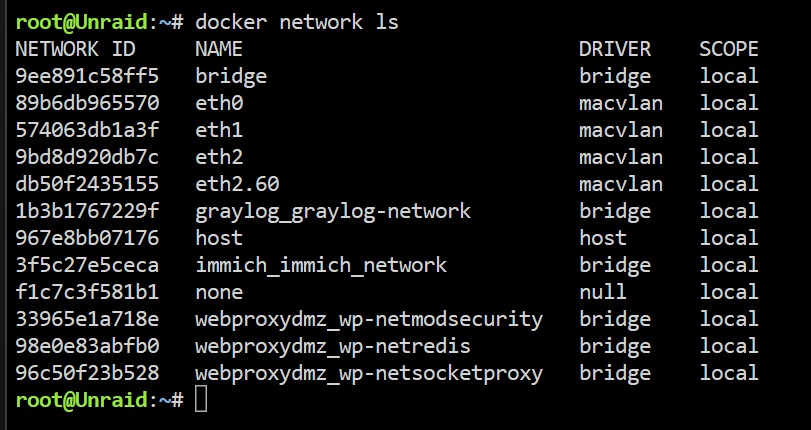Click network ID f1c7c3f581b1
This screenshot has height=430, width=811.
[87, 292]
